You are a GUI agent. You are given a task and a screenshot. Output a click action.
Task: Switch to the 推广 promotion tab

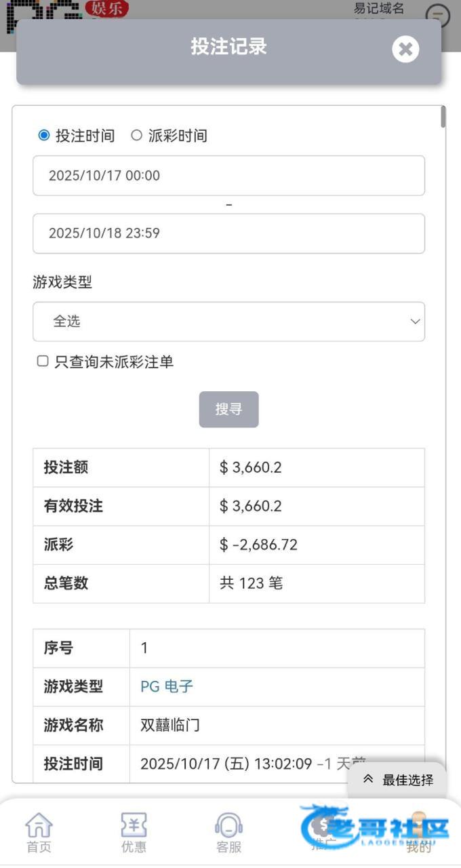click(324, 833)
